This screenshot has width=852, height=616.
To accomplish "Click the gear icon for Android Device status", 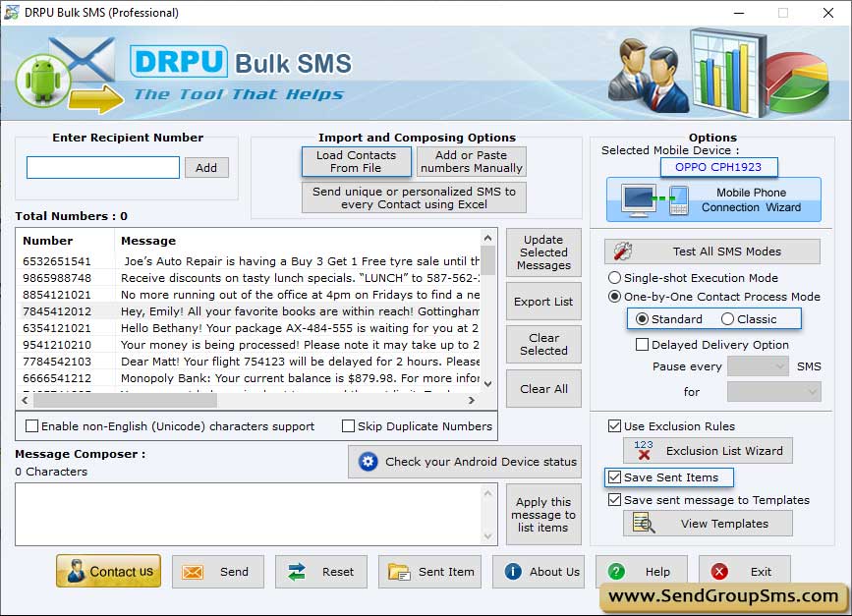I will (368, 462).
